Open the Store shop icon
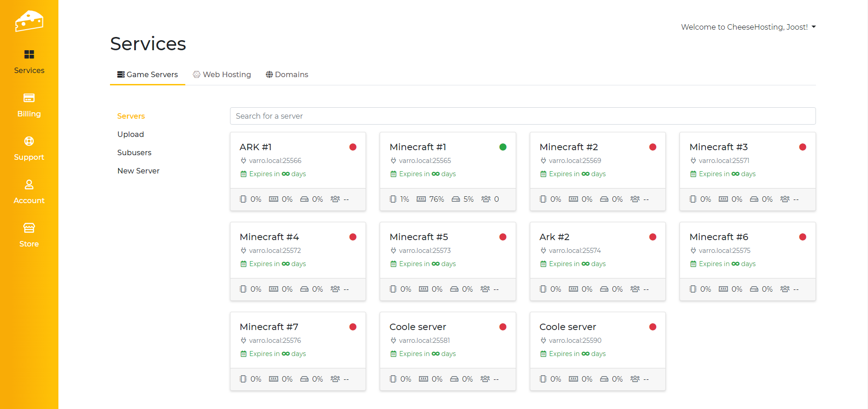The width and height of the screenshot is (868, 409). pyautogui.click(x=29, y=228)
